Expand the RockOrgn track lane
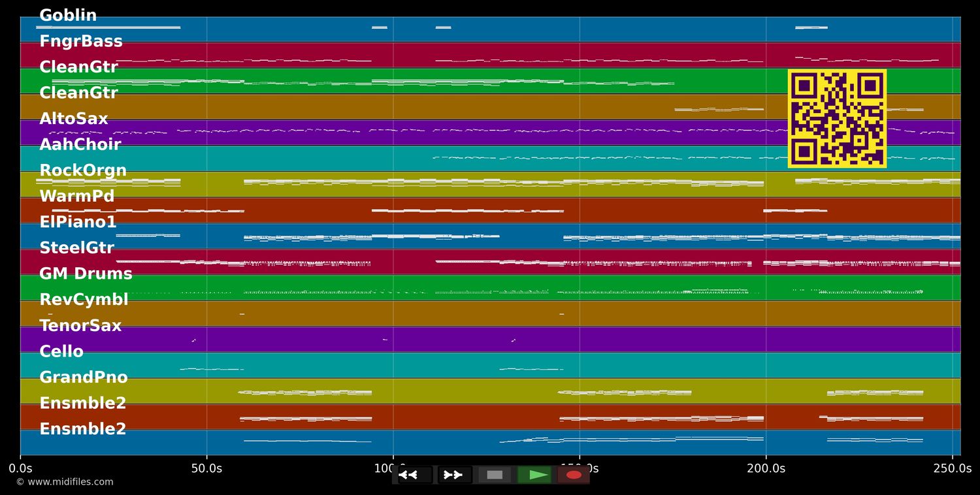980x495 pixels. [83, 170]
